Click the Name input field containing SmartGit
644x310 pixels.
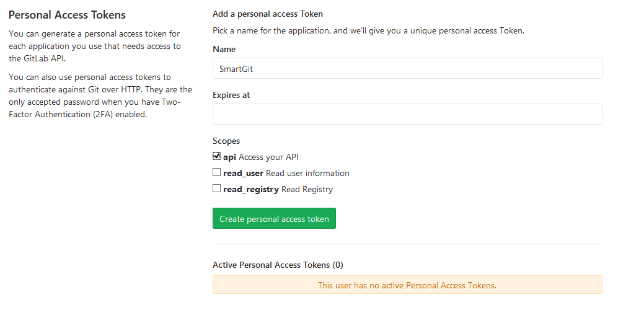(407, 69)
